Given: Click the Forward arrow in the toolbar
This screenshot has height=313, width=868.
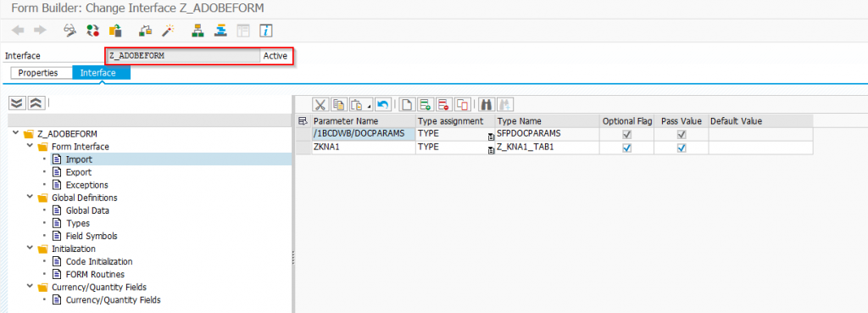Looking at the screenshot, I should pos(40,31).
